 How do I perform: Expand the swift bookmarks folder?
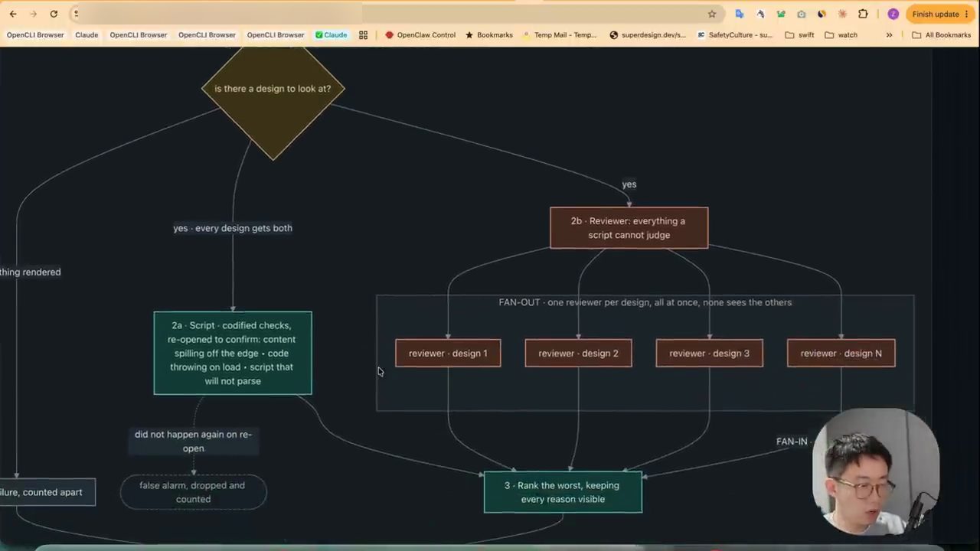point(799,35)
